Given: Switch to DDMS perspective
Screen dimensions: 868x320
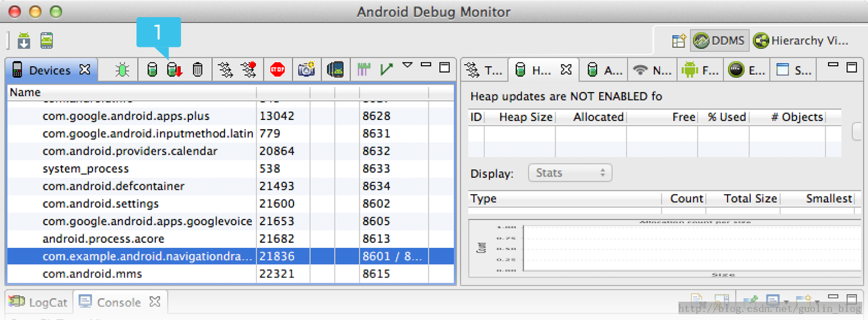Looking at the screenshot, I should coord(720,41).
